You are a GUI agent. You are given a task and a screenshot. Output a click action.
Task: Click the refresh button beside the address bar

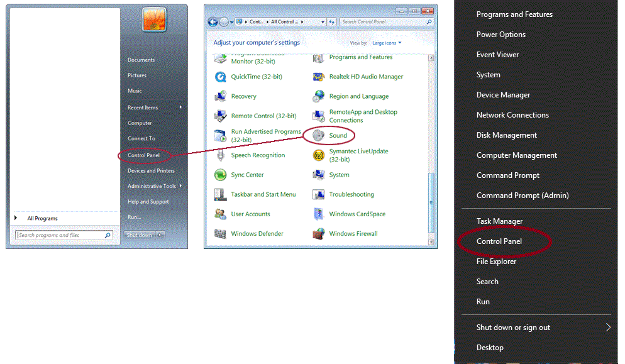click(x=331, y=22)
